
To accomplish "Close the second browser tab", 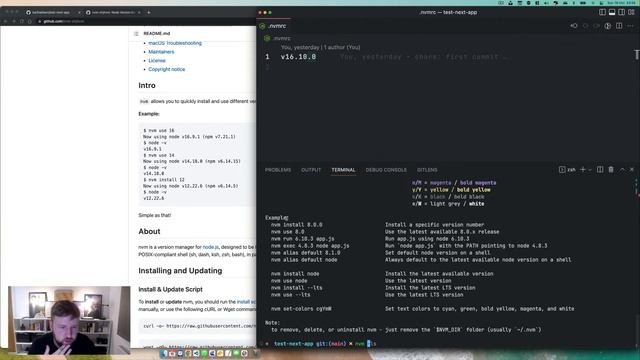I will point(140,12).
